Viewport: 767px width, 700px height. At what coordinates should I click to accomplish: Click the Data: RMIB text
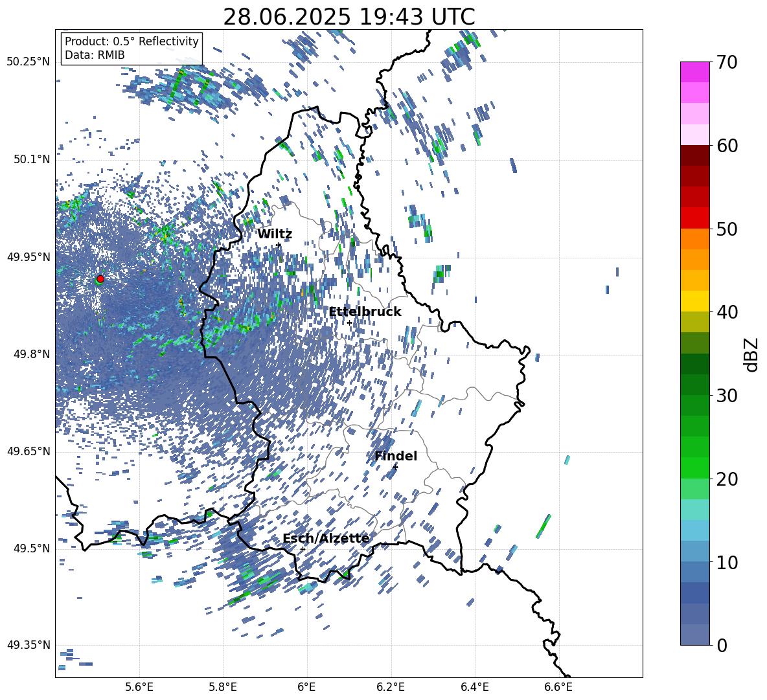[95, 55]
